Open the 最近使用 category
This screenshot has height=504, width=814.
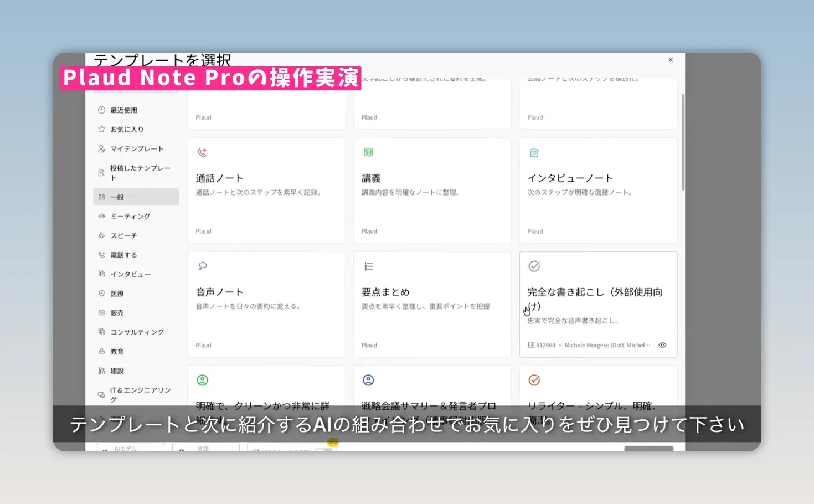[136, 110]
